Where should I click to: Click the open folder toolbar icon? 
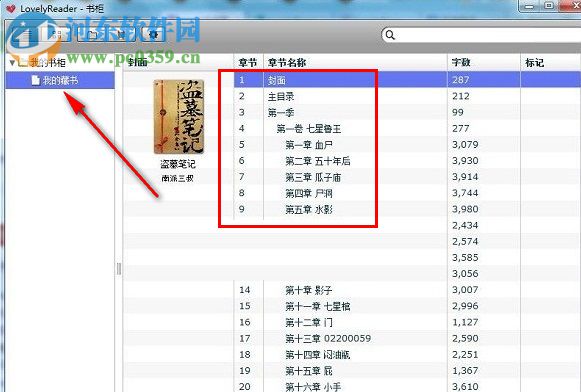pyautogui.click(x=92, y=35)
